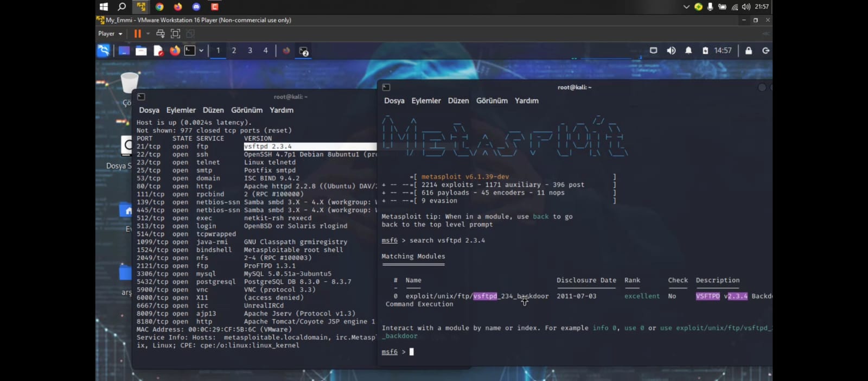The height and width of the screenshot is (381, 868).
Task: Click the 'ProFTPD 1.3.1' version text
Action: pyautogui.click(x=270, y=266)
